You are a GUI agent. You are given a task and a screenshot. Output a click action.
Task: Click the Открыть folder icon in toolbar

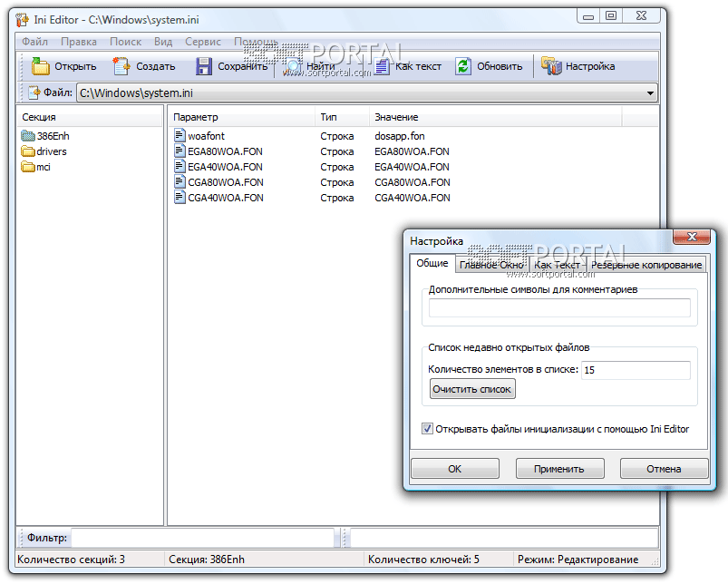tap(41, 66)
